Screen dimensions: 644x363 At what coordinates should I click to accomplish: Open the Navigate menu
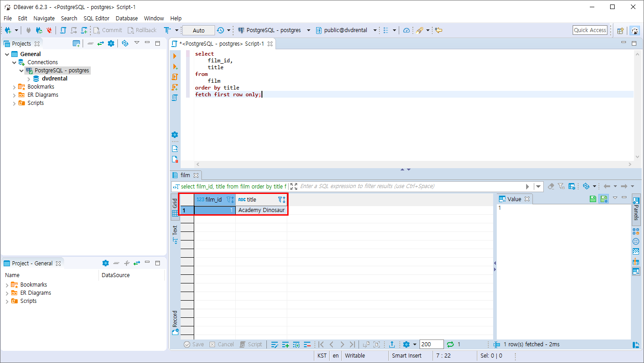(44, 18)
